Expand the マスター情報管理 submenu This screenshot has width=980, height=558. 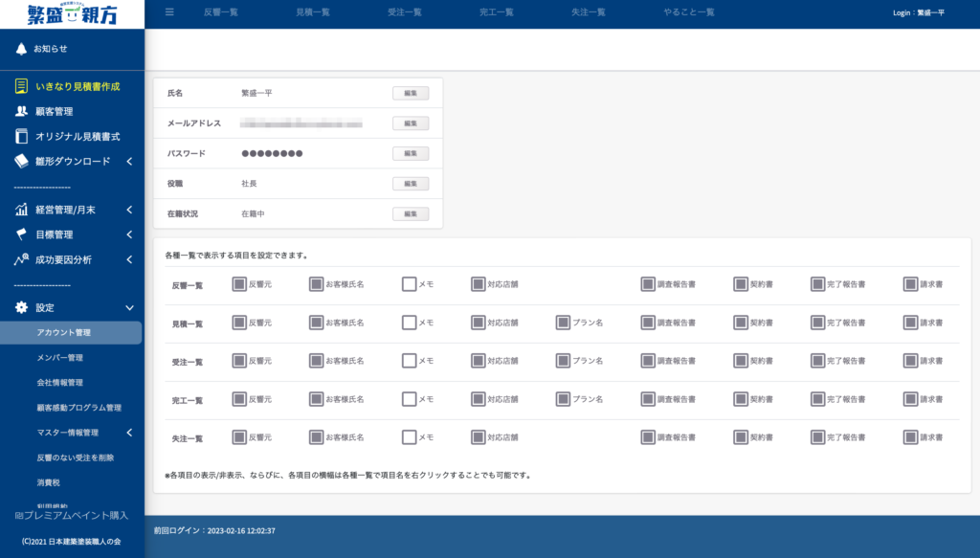click(x=129, y=433)
